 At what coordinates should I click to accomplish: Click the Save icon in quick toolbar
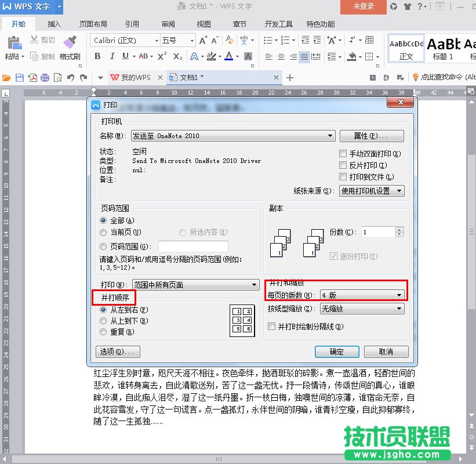(x=19, y=78)
